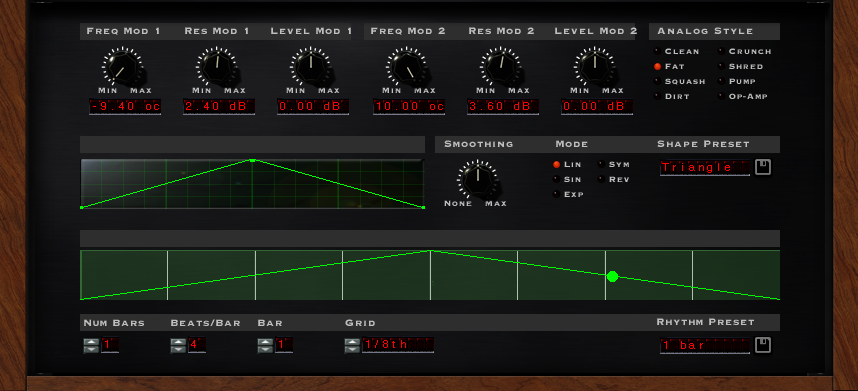This screenshot has height=391, width=858.
Task: Click the Level Mod 2 knob
Action: [595, 67]
